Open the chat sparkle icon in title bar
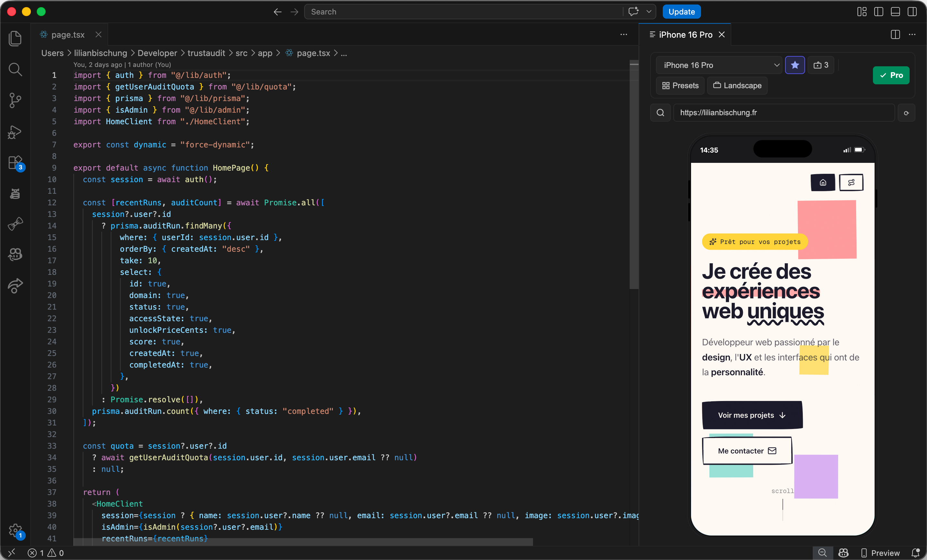Screen dimensions: 927x560 (633, 12)
